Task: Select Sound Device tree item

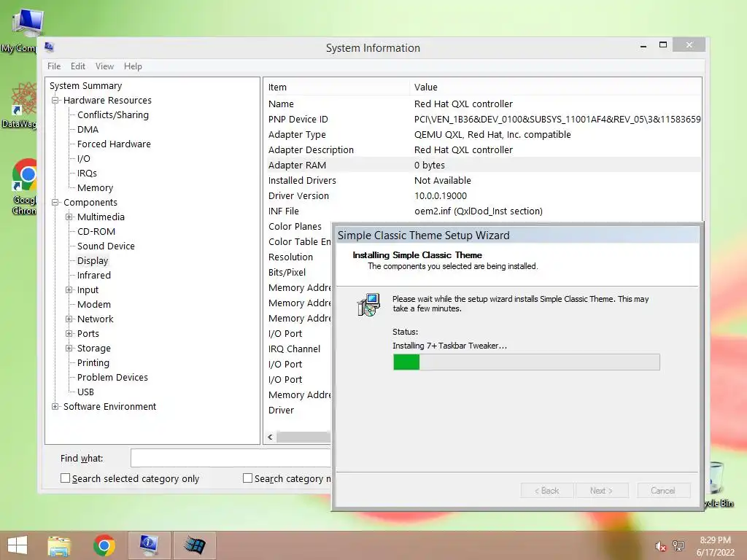Action: coord(106,246)
